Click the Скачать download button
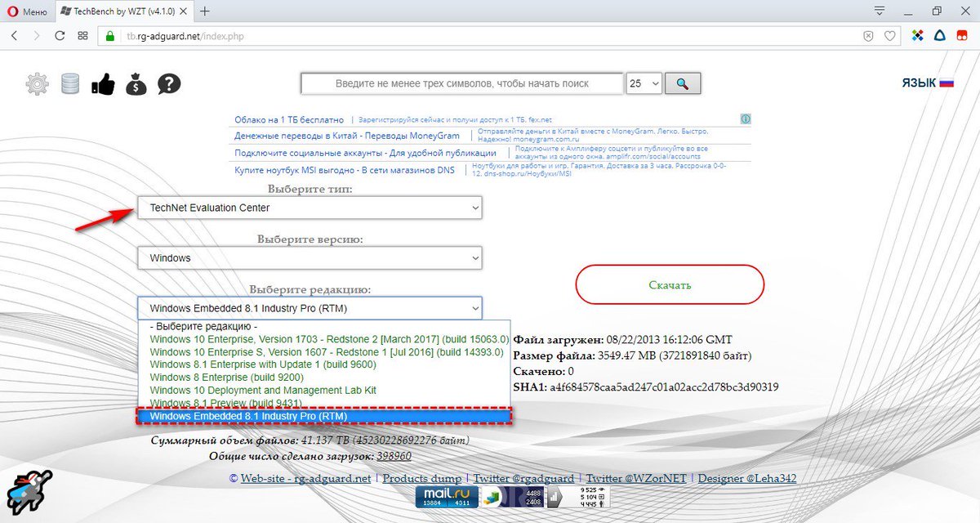The image size is (980, 523). coord(670,285)
